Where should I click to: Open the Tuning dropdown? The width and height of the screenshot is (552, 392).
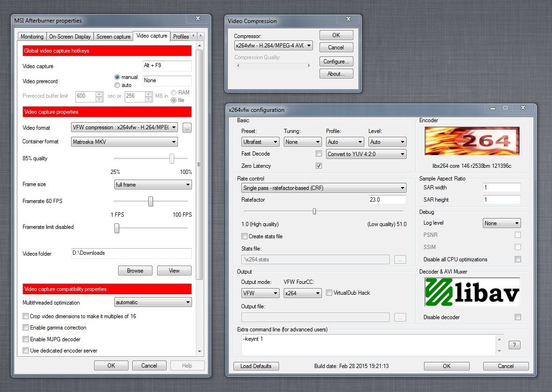pos(303,141)
